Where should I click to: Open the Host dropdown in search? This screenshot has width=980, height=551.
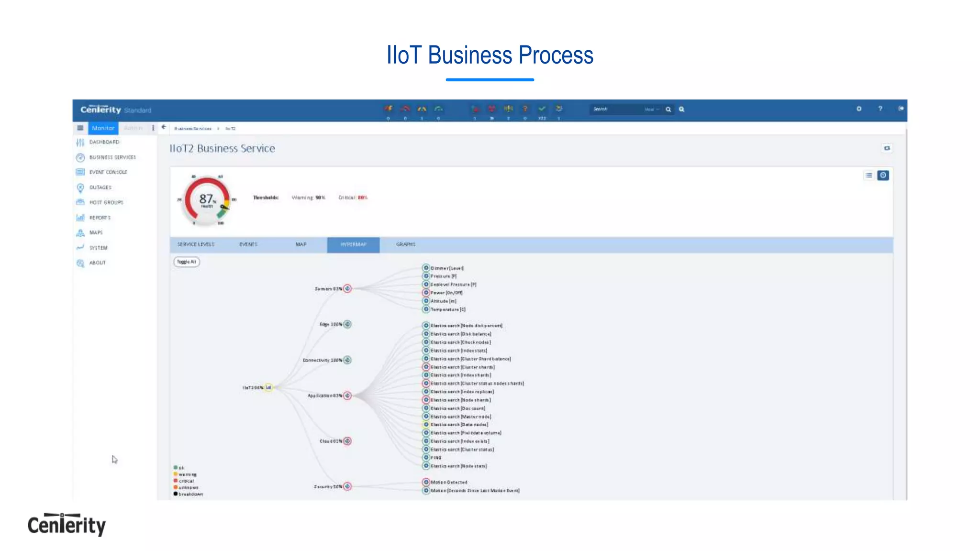pos(651,110)
